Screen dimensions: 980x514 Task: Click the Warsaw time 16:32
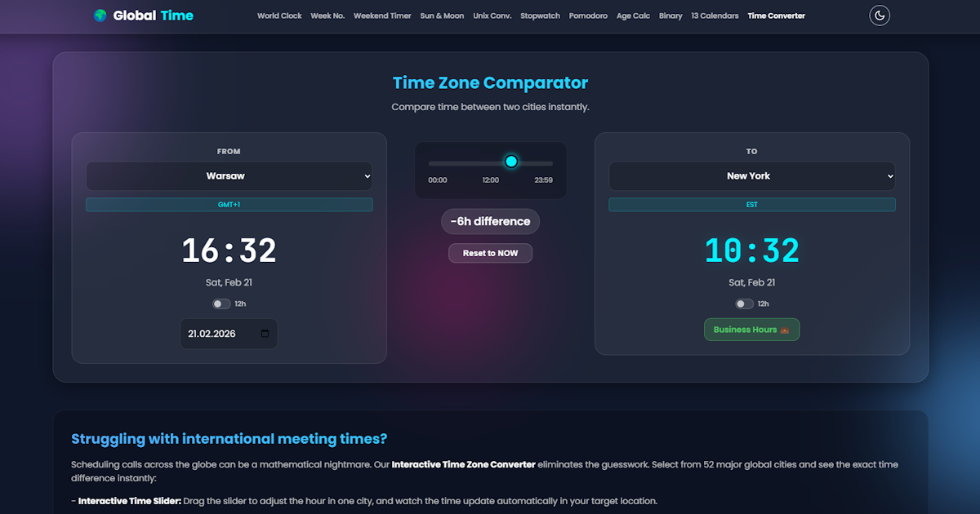[x=229, y=250]
